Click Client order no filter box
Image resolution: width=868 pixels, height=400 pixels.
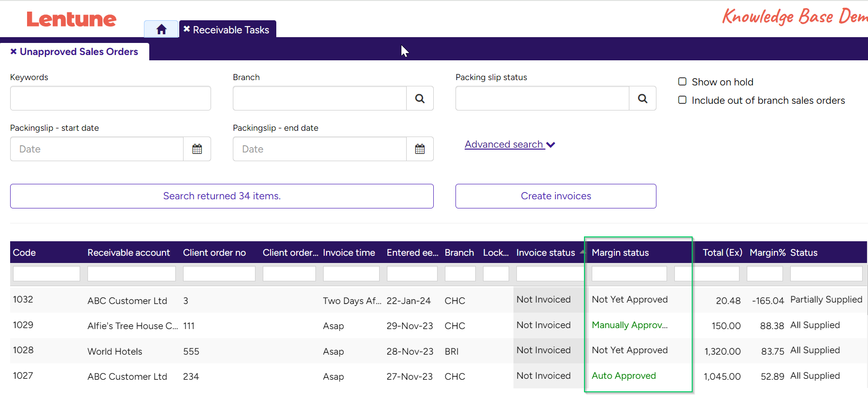click(x=219, y=274)
